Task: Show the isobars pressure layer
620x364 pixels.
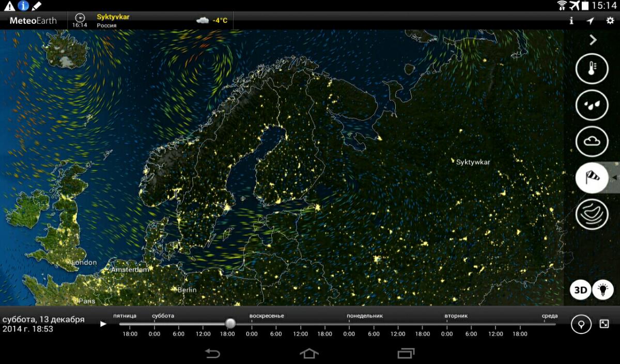Action: (x=592, y=214)
